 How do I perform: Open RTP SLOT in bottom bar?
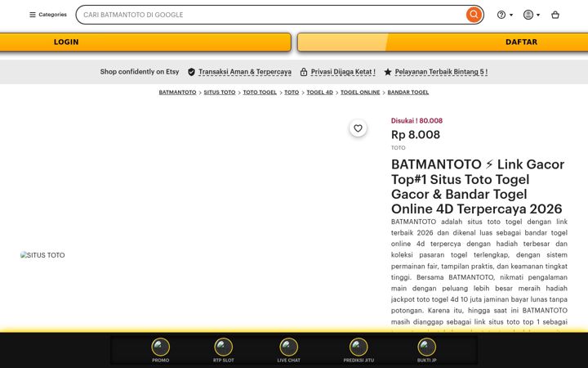click(224, 350)
